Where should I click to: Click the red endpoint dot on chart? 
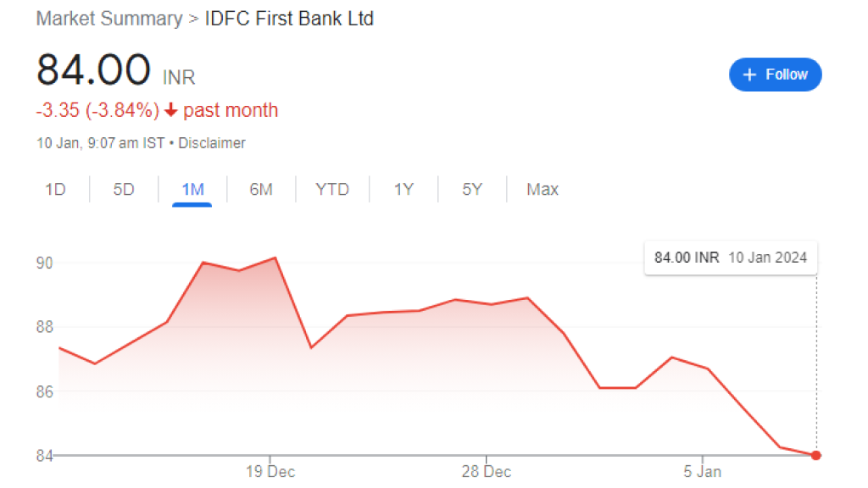(x=815, y=455)
